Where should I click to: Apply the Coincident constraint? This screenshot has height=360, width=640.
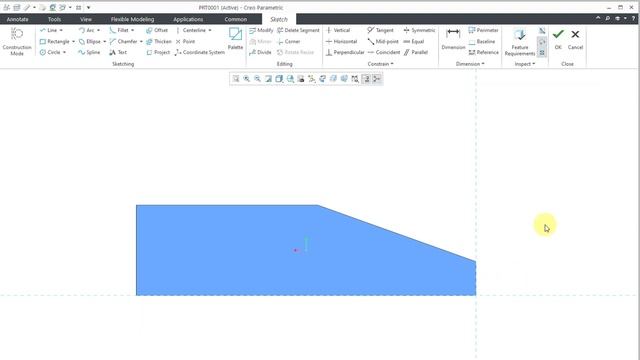click(x=384, y=52)
